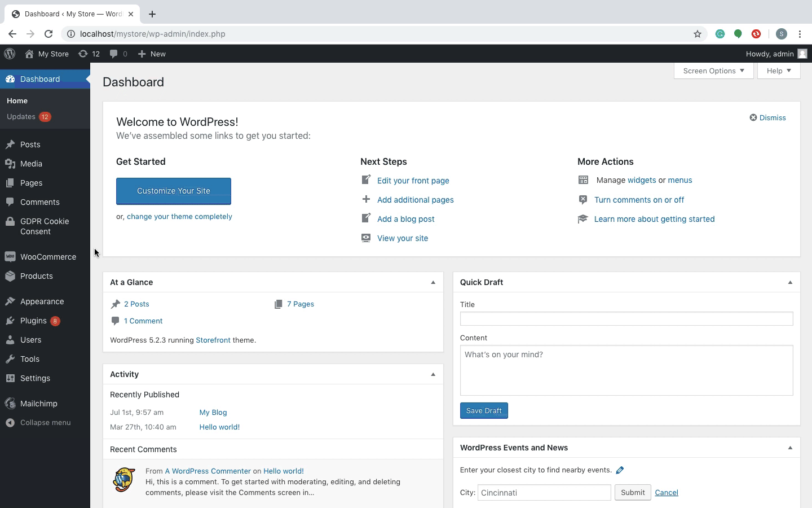Image resolution: width=812 pixels, height=508 pixels.
Task: Open the Add a blog post link
Action: pos(406,219)
